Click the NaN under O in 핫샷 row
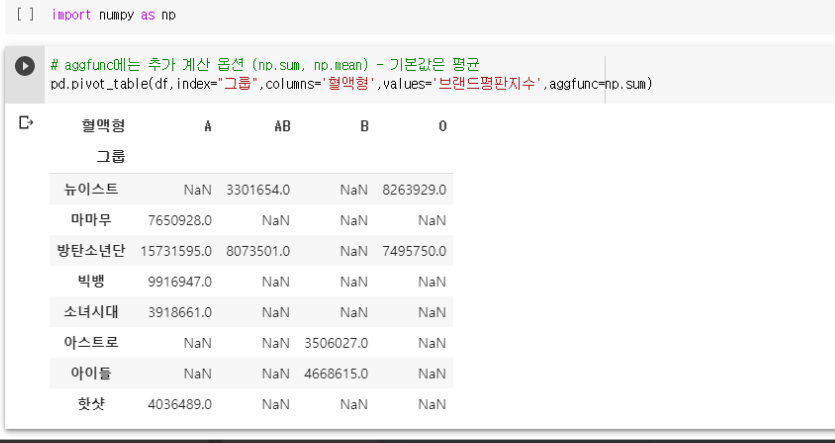The width and height of the screenshot is (835, 443). (x=432, y=404)
